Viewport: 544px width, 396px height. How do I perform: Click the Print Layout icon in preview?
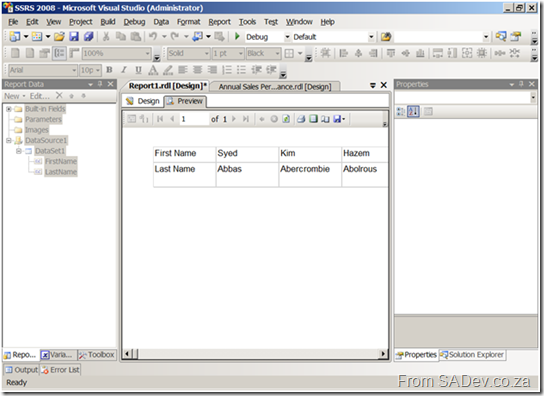coord(313,119)
